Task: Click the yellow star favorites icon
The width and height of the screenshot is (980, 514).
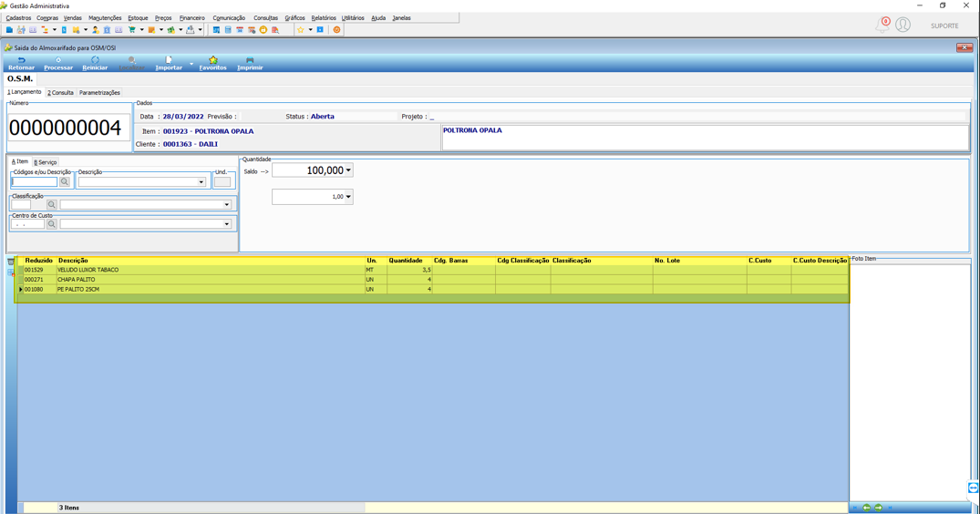Action: coord(301,30)
